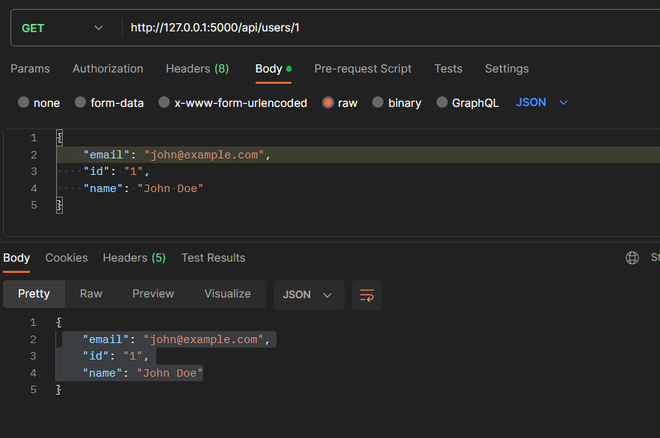This screenshot has height=438, width=660.
Task: Open the Authorization tab
Action: tap(108, 69)
